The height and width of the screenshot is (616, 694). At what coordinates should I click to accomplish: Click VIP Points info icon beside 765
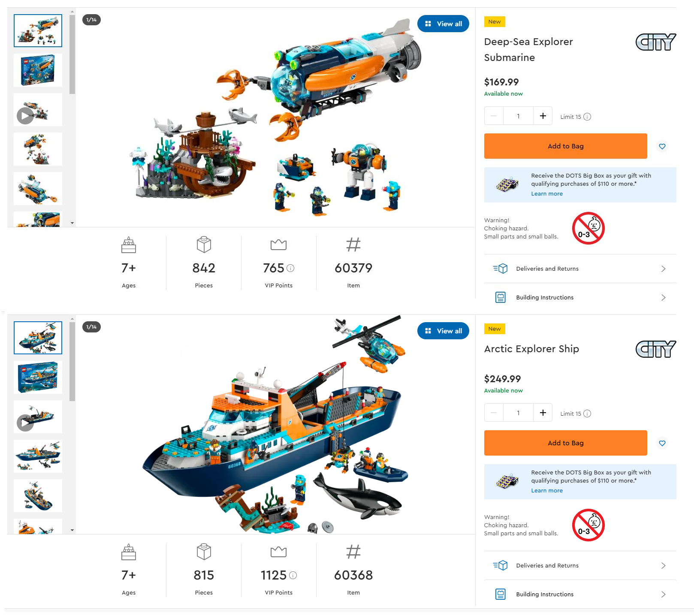(x=290, y=268)
